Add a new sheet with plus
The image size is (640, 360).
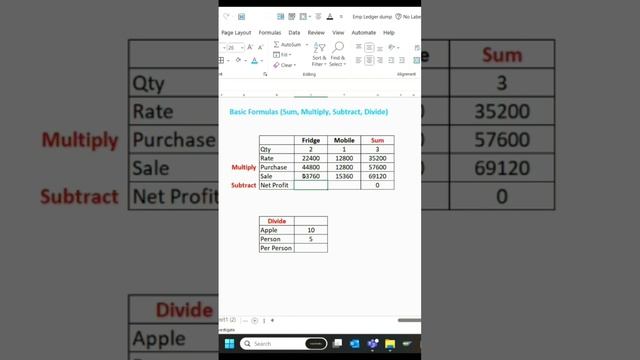[272, 320]
